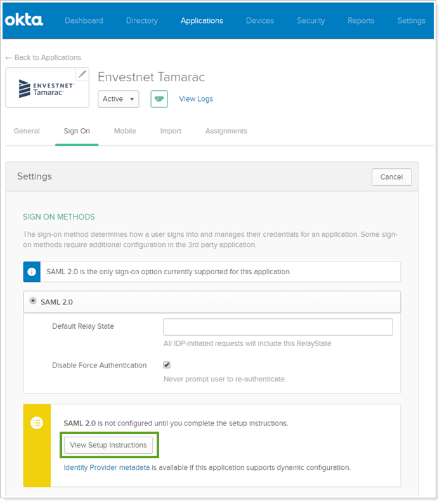
Task: Click the Envestnet Tamarac app logo
Action: pos(46,88)
